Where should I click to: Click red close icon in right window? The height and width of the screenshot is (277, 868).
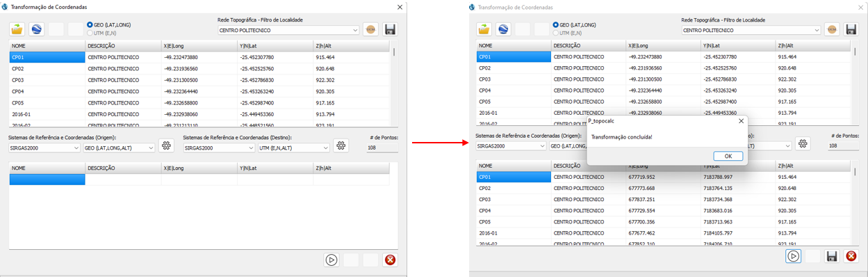pyautogui.click(x=851, y=256)
